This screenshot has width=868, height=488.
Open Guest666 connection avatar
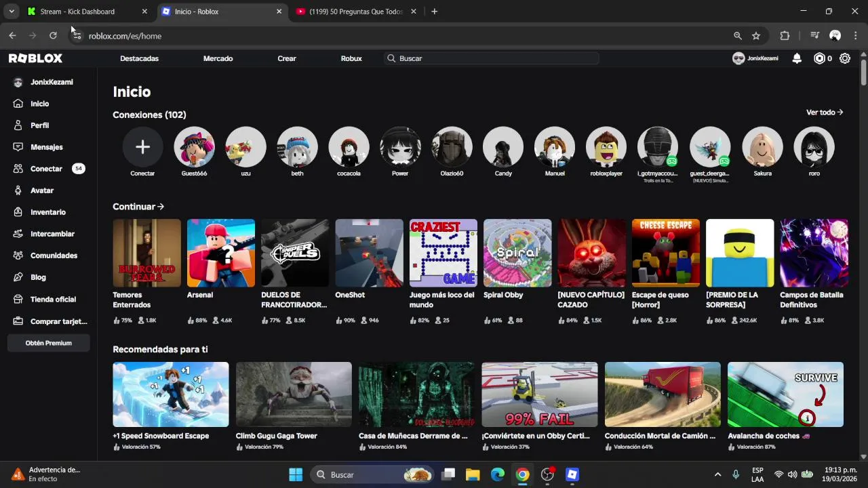[x=194, y=147]
